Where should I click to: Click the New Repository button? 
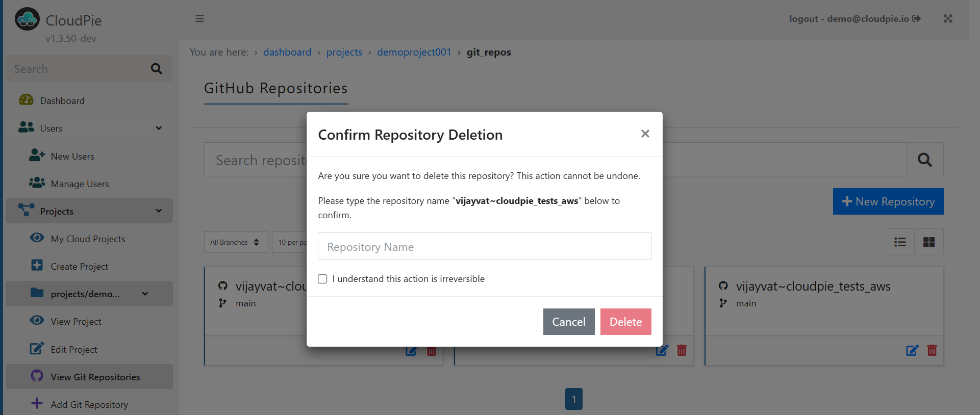pyautogui.click(x=888, y=201)
